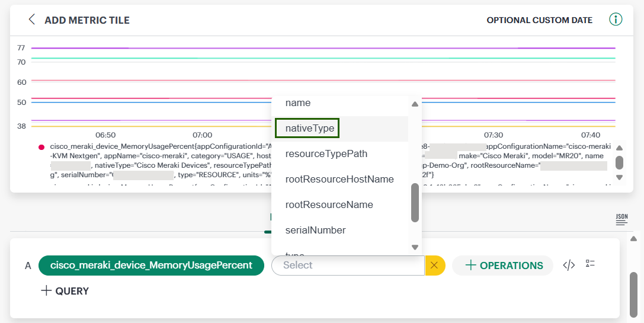644x323 pixels.
Task: Select the name option in dropdown
Action: pos(339,103)
